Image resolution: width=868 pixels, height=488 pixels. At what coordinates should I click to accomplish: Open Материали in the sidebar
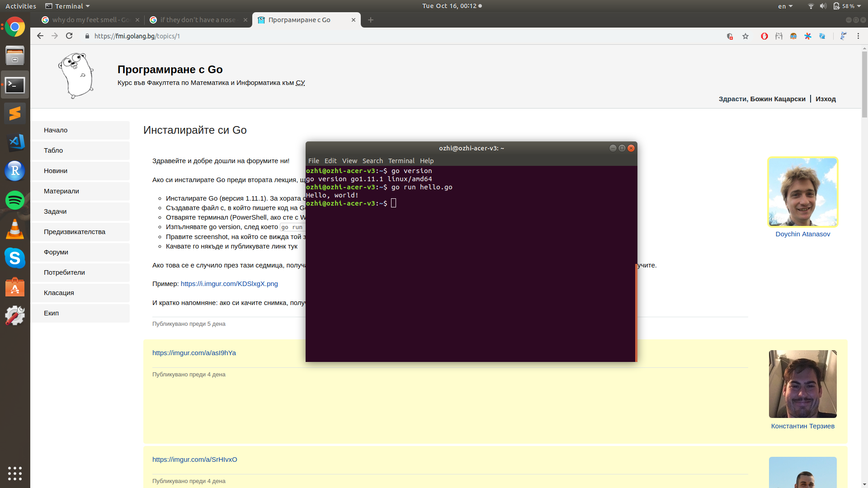[x=80, y=191]
